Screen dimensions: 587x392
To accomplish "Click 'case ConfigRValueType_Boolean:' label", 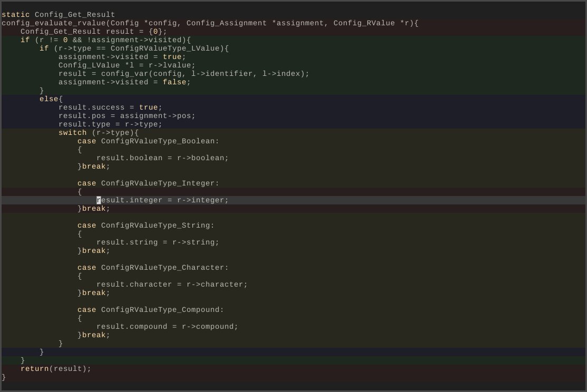I will pyautogui.click(x=148, y=141).
